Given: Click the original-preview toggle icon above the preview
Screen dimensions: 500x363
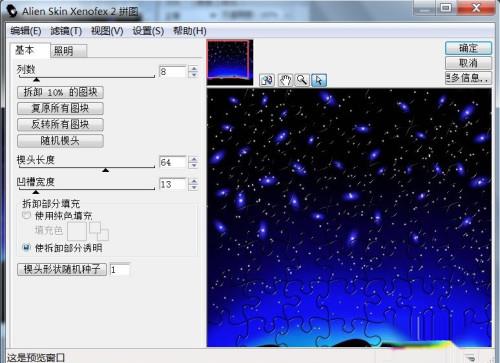Looking at the screenshot, I should coord(267,80).
